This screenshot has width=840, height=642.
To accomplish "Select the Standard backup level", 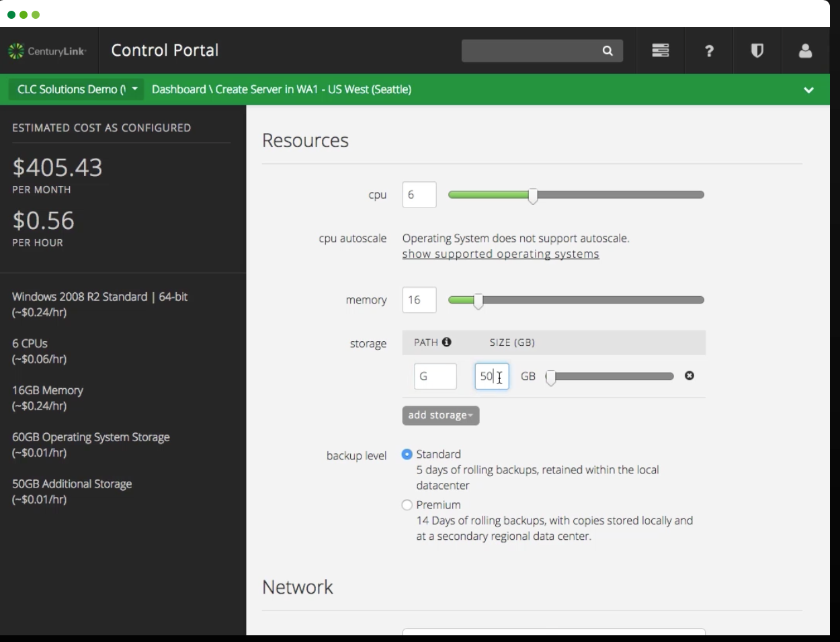I will click(x=407, y=455).
